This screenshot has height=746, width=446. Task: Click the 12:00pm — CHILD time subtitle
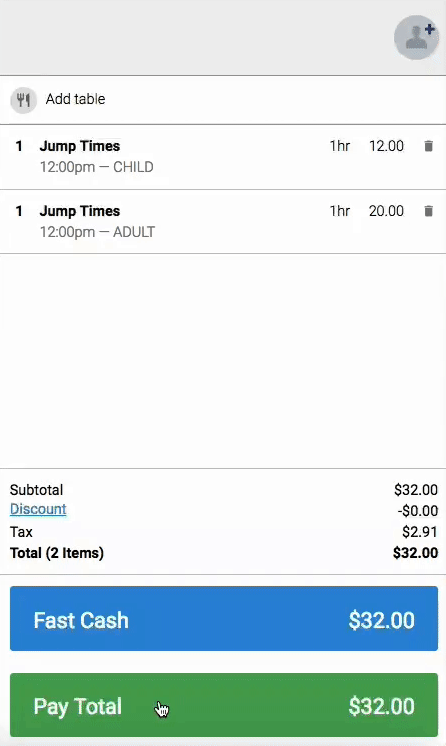coord(97,167)
